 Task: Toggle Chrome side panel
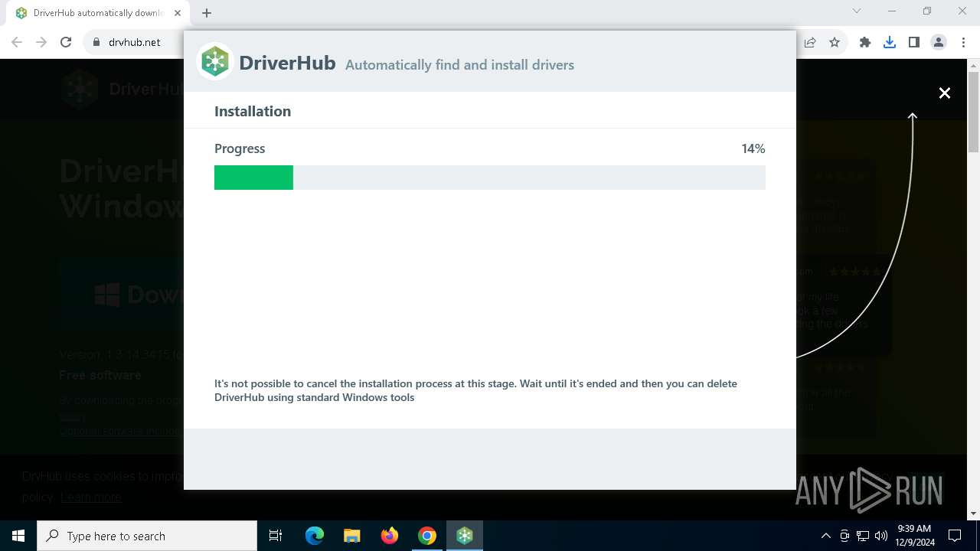[914, 42]
